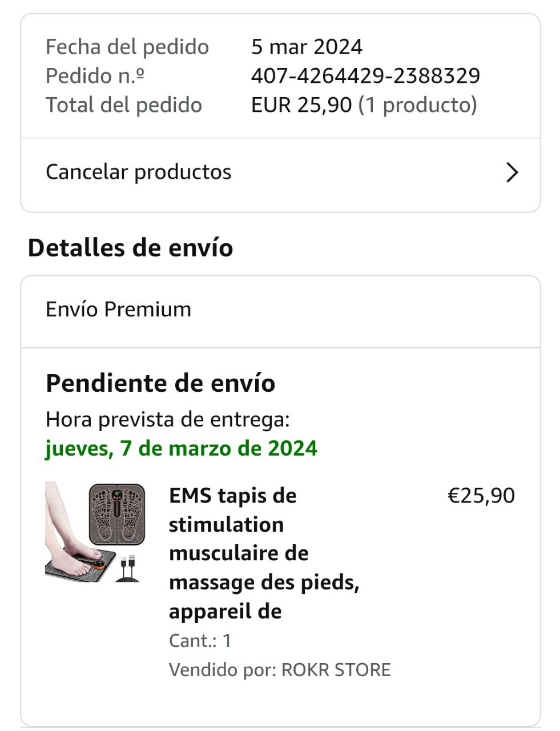Select the order number 407-4264429-2388329
This screenshot has width=560, height=731.
point(365,76)
